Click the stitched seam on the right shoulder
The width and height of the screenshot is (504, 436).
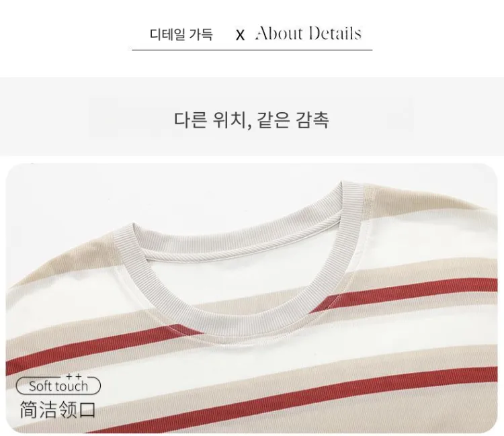(370, 201)
